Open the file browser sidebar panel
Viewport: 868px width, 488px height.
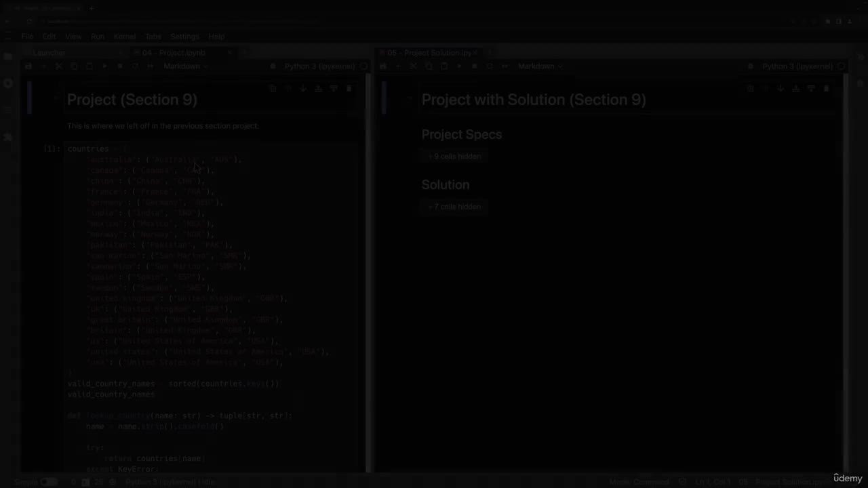click(8, 57)
